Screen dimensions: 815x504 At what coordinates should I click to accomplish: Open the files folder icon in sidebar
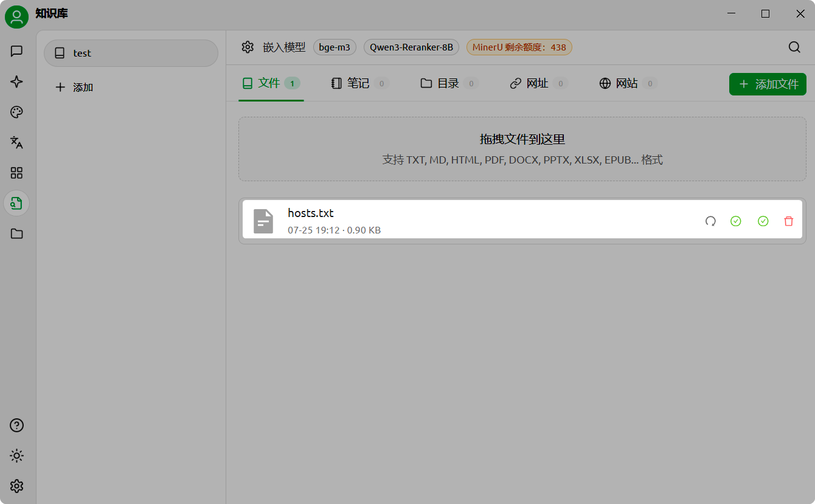coord(16,233)
